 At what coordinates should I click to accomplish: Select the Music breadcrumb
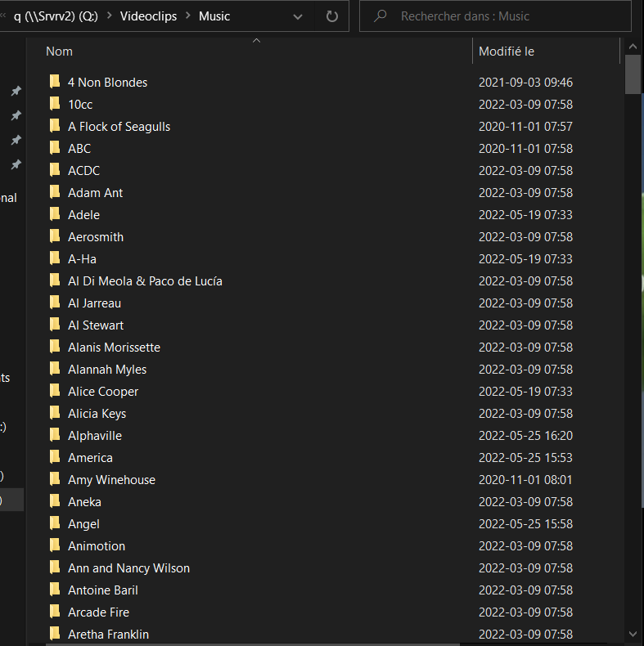214,16
